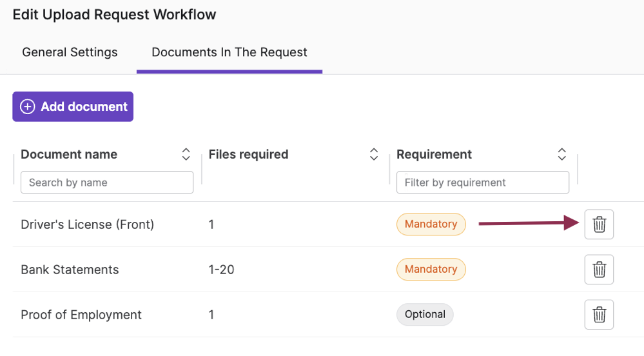Open the Filter by requirement box
644x356 pixels.
tap(482, 183)
